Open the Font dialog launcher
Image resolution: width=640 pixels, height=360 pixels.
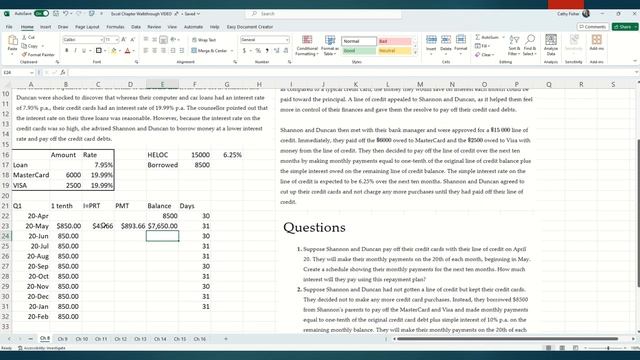coord(136,62)
